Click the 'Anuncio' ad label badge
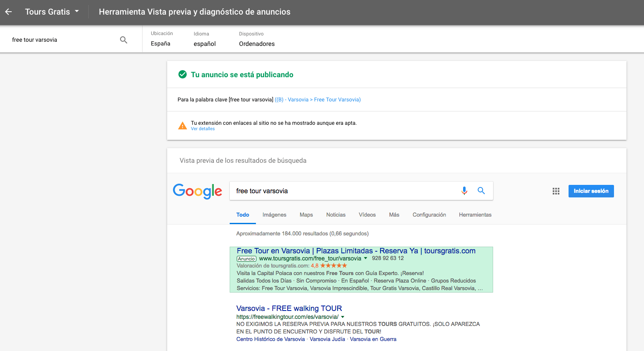Image resolution: width=644 pixels, height=351 pixels. tap(246, 259)
